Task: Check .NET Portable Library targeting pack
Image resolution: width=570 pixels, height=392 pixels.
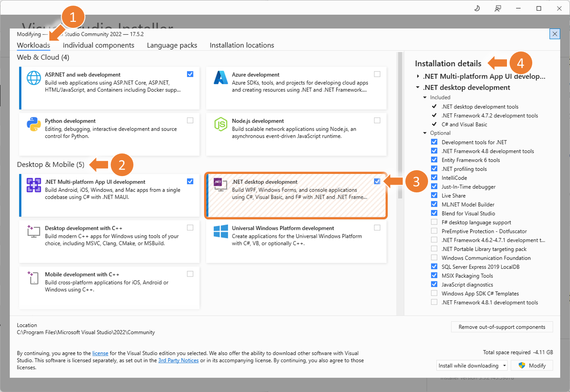Action: pos(434,249)
